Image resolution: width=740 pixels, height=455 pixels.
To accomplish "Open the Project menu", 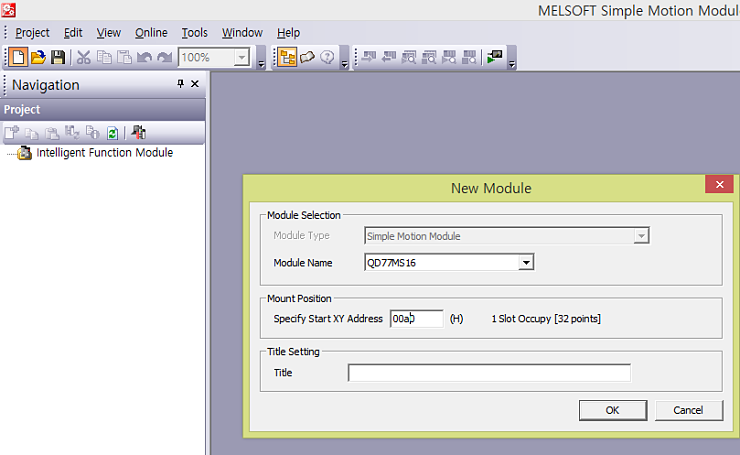I will point(32,33).
